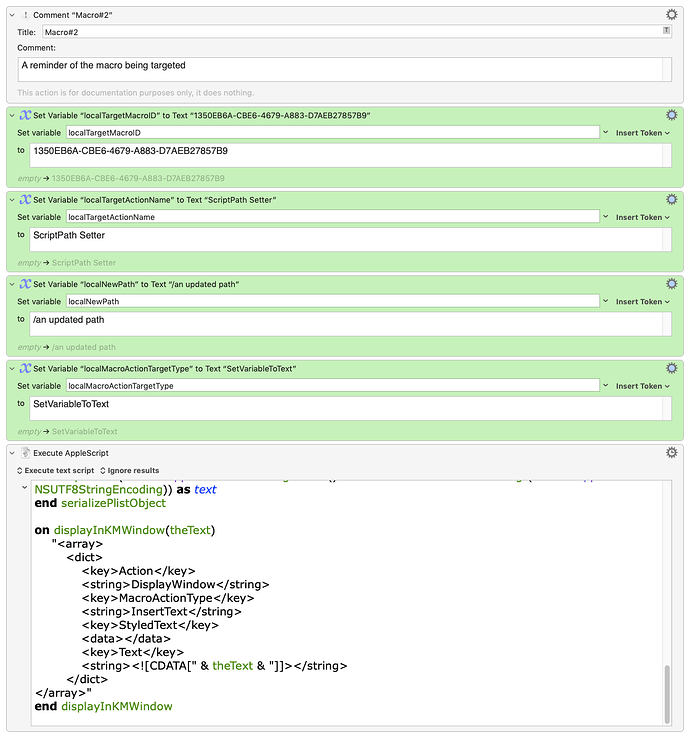Open Execute AppleScript action gear menu
This screenshot has height=738, width=690.
tap(672, 453)
